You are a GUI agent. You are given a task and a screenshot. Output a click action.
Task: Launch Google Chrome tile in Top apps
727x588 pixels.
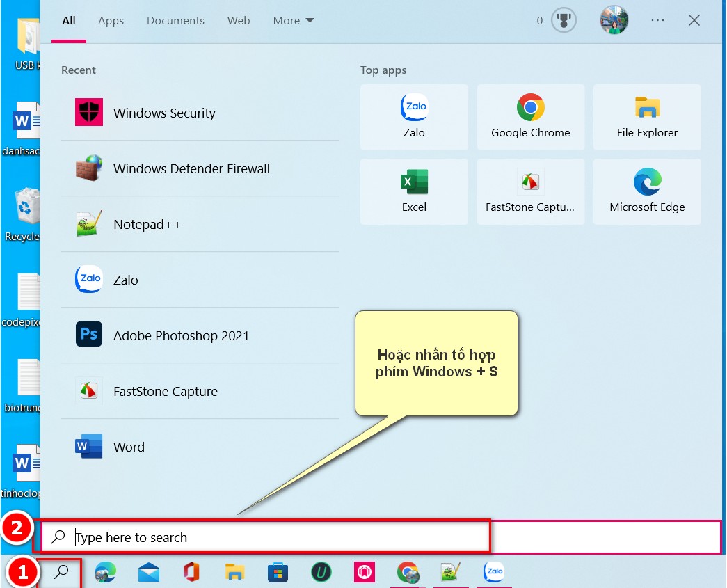click(x=530, y=117)
